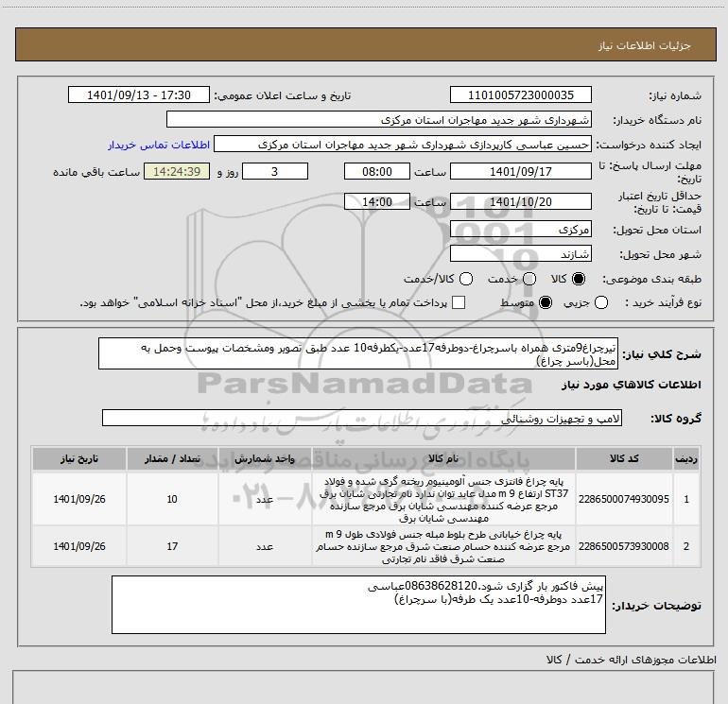Image resolution: width=728 pixels, height=704 pixels.
Task: Click remaining time countdown 14:24:39
Action: click(x=177, y=171)
